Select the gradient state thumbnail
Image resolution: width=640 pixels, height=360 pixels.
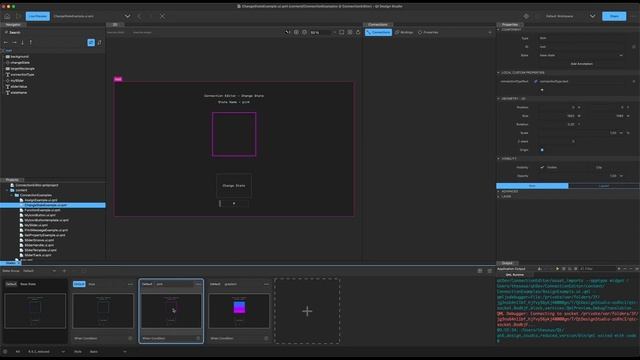coord(239,311)
